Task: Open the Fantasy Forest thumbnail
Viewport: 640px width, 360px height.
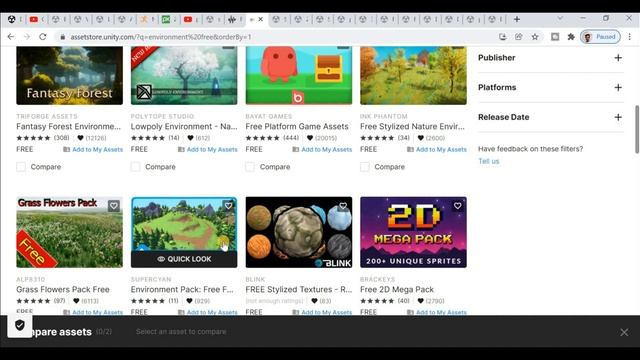Action: coord(69,76)
